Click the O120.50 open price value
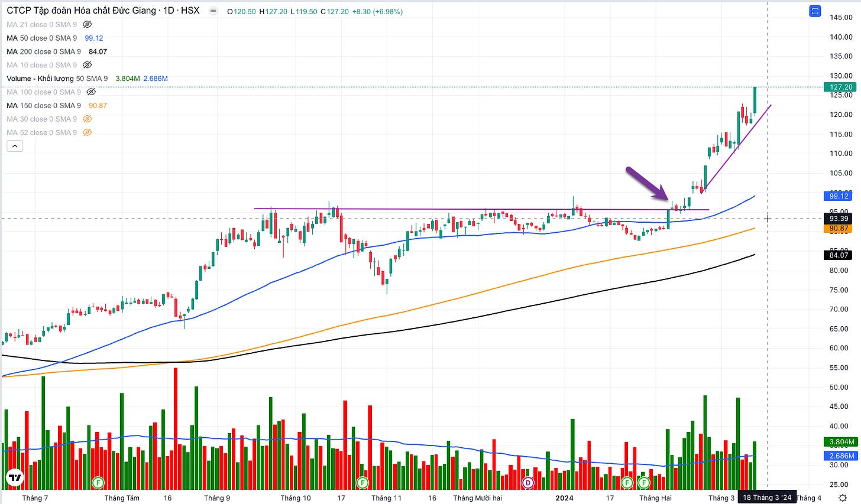This screenshot has height=504, width=861. pos(241,11)
